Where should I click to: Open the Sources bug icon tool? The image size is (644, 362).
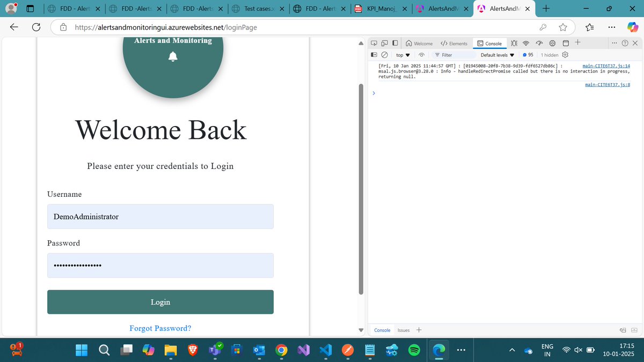(x=514, y=43)
